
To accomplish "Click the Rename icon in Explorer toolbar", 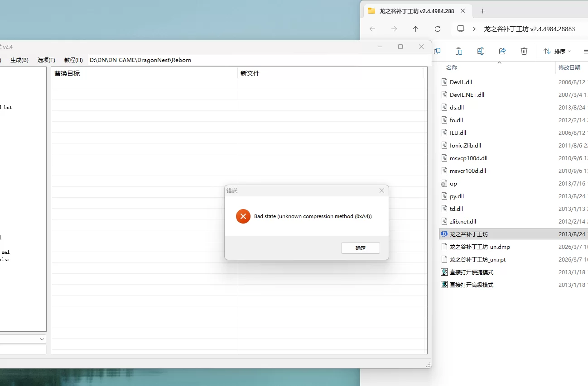I will (481, 51).
